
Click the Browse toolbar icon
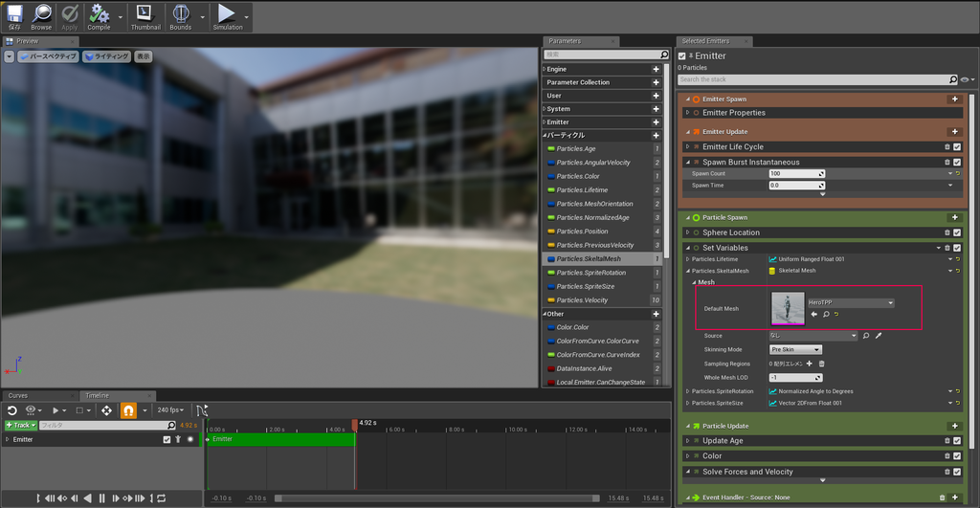point(41,13)
